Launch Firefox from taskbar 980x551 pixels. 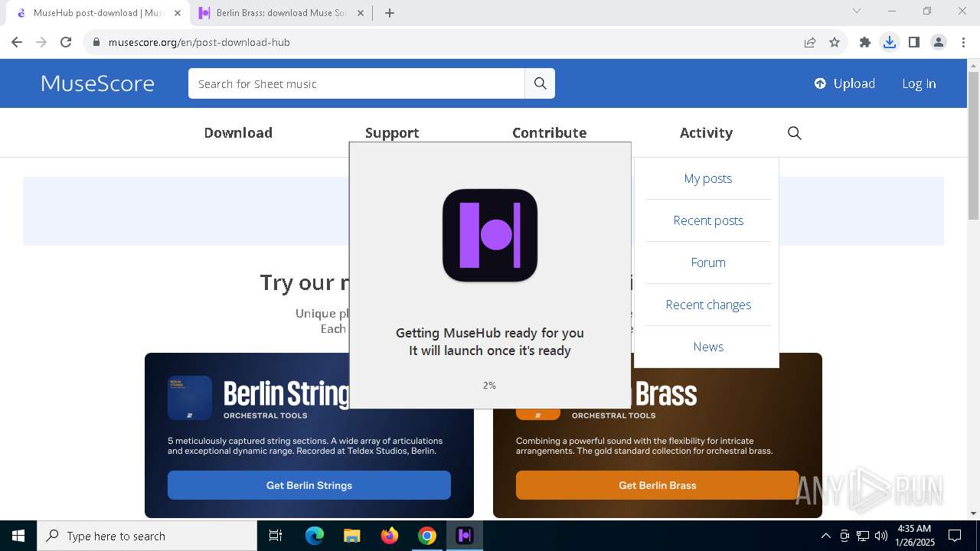[389, 536]
